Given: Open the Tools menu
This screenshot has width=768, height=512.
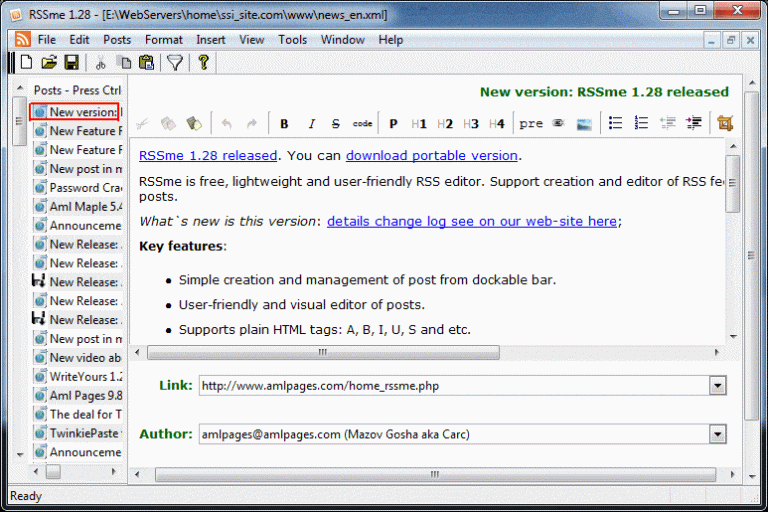Looking at the screenshot, I should pyautogui.click(x=292, y=40).
